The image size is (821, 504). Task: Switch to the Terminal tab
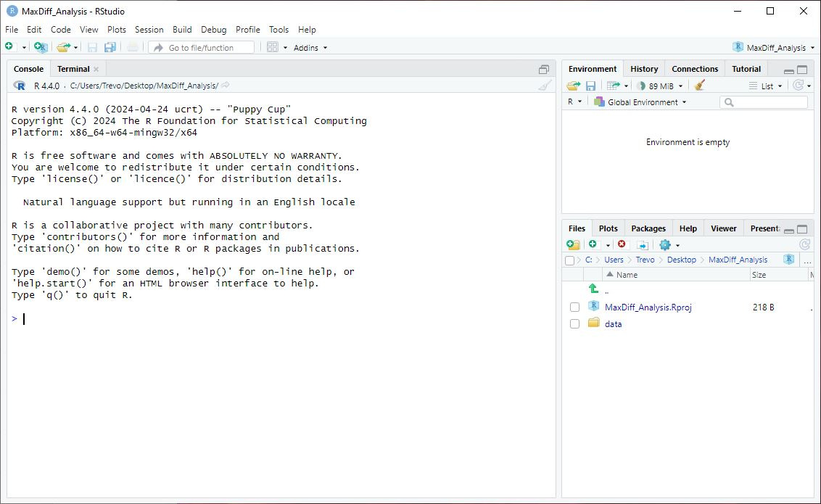tap(73, 69)
